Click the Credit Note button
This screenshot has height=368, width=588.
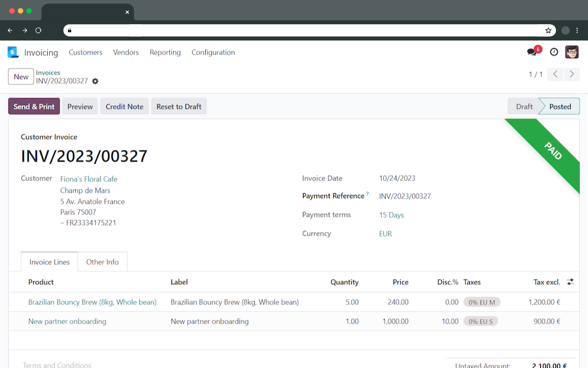pyautogui.click(x=124, y=106)
